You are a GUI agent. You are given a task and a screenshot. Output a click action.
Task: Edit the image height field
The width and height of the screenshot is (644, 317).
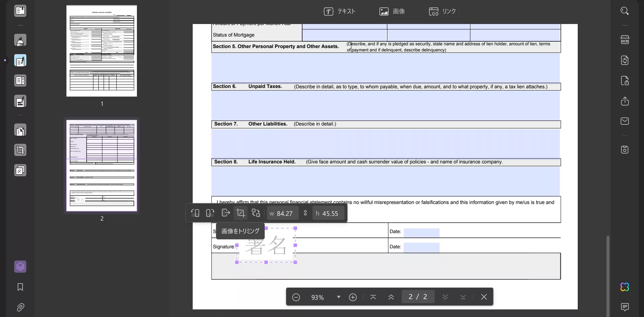(x=328, y=213)
